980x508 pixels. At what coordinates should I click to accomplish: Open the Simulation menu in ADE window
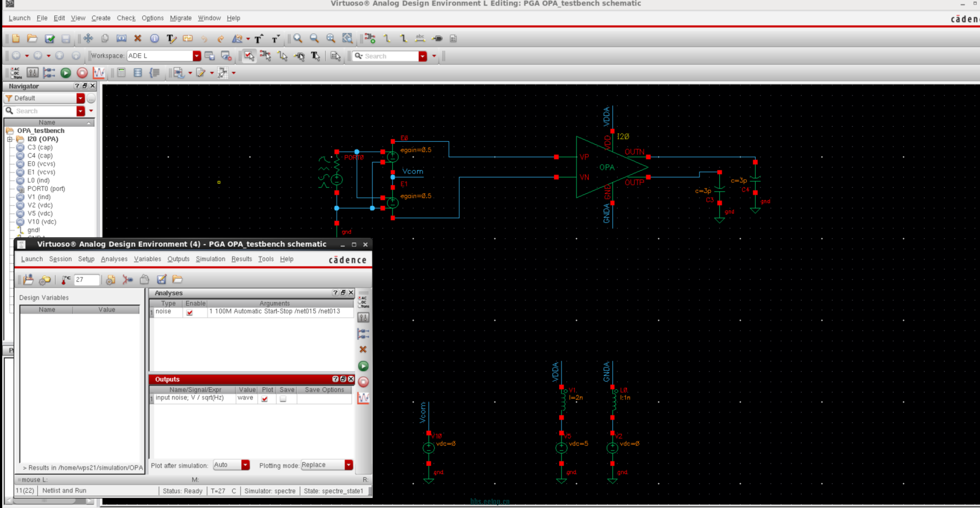211,259
